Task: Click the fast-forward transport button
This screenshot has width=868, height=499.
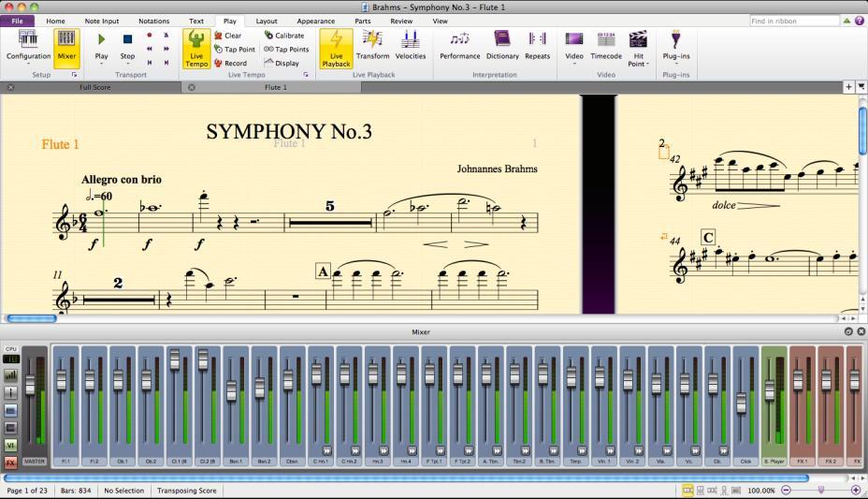Action: (166, 49)
